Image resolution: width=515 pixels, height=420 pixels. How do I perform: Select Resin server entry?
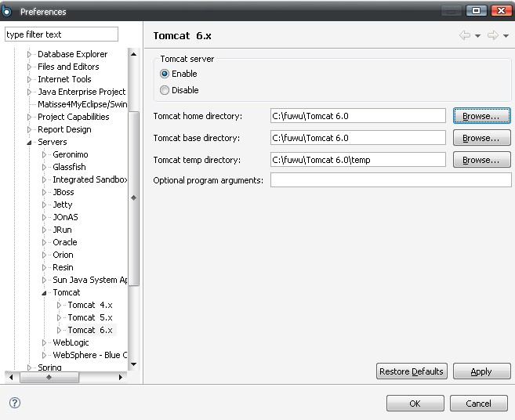coord(63,267)
